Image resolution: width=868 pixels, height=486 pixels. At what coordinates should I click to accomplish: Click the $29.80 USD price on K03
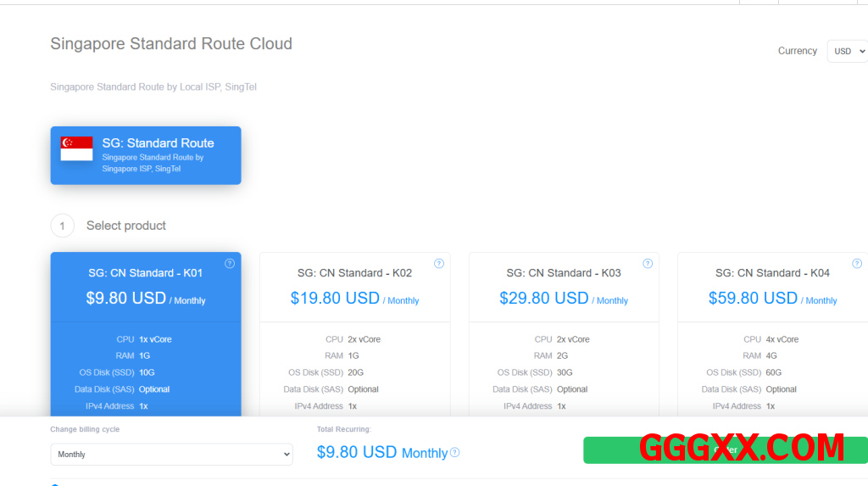[544, 299]
